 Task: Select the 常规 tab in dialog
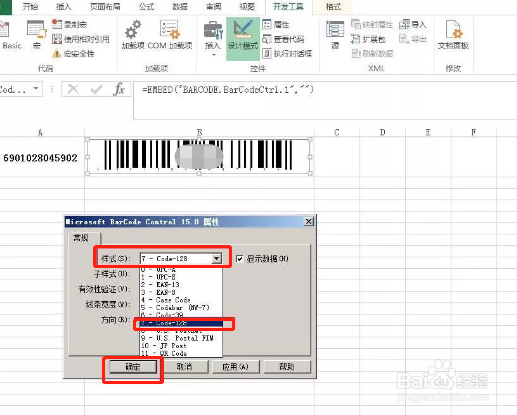[81, 238]
